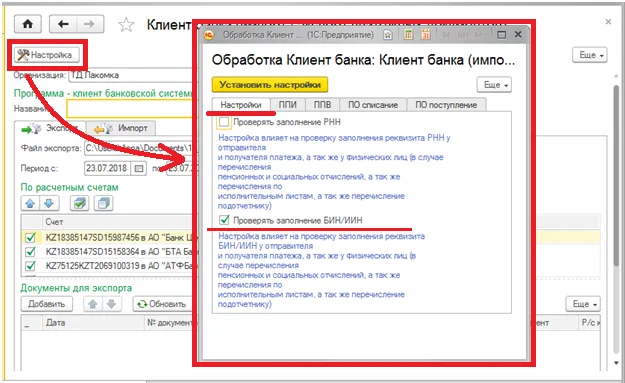
Task: Toggle checkbox for account KZ18385147SD15158364
Action: point(30,252)
